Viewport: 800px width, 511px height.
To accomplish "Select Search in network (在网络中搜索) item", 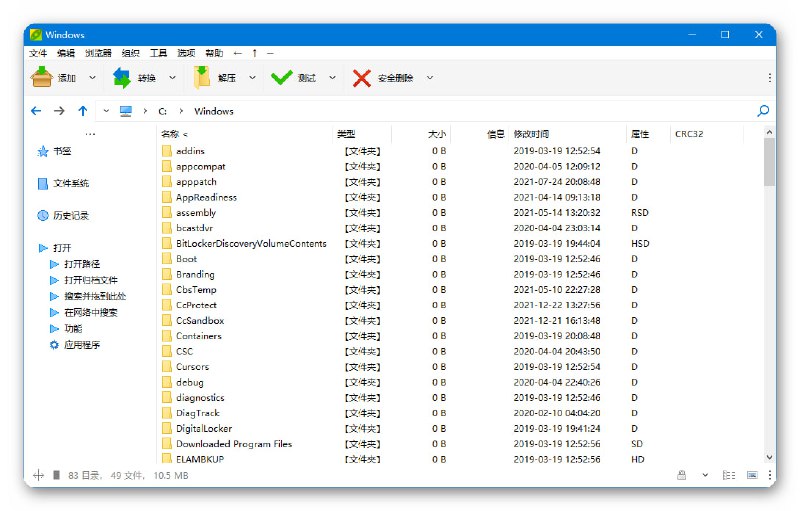I will pos(84,312).
